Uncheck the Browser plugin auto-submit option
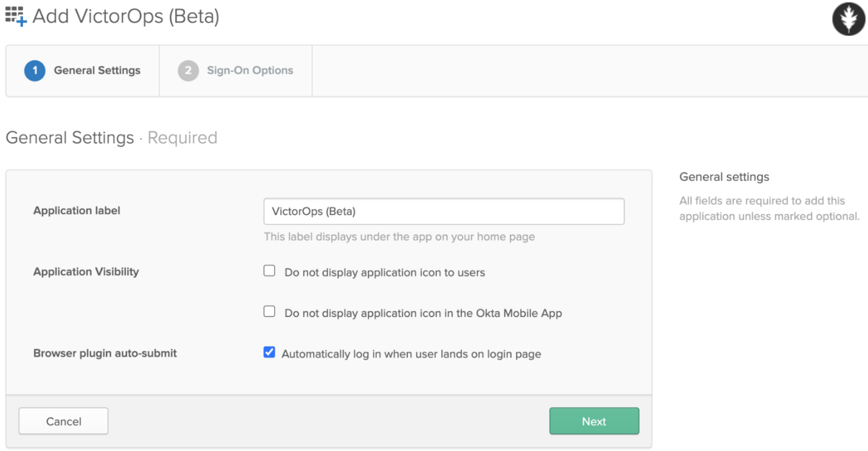The height and width of the screenshot is (451, 868). coord(269,353)
